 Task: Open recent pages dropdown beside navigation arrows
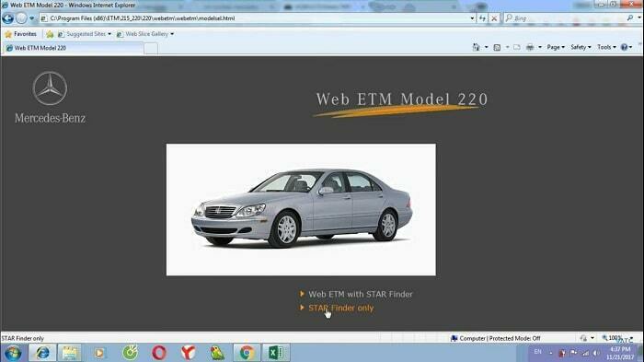[31, 18]
